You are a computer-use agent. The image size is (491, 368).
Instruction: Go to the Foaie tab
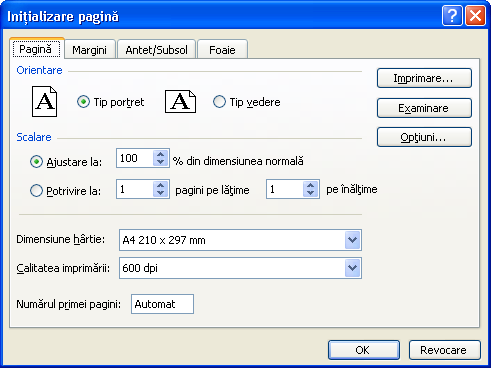(x=222, y=50)
